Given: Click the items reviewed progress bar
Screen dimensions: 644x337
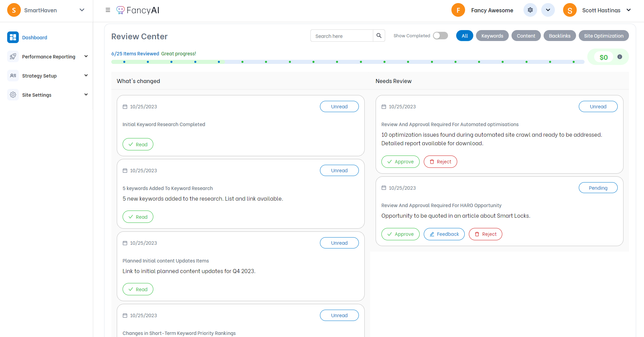Looking at the screenshot, I should click(x=347, y=62).
